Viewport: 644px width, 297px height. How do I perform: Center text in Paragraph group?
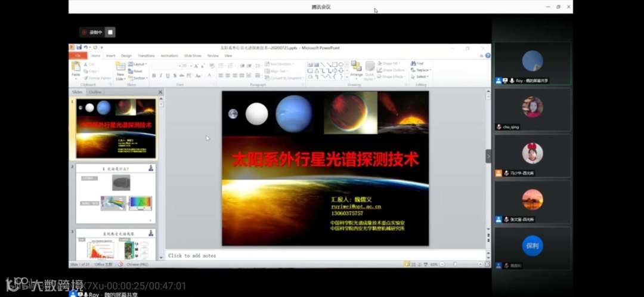[228, 76]
